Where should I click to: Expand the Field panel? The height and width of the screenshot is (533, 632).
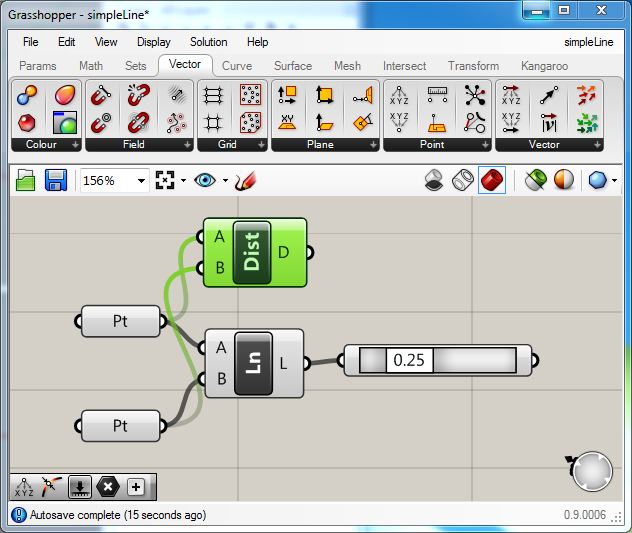[x=187, y=144]
